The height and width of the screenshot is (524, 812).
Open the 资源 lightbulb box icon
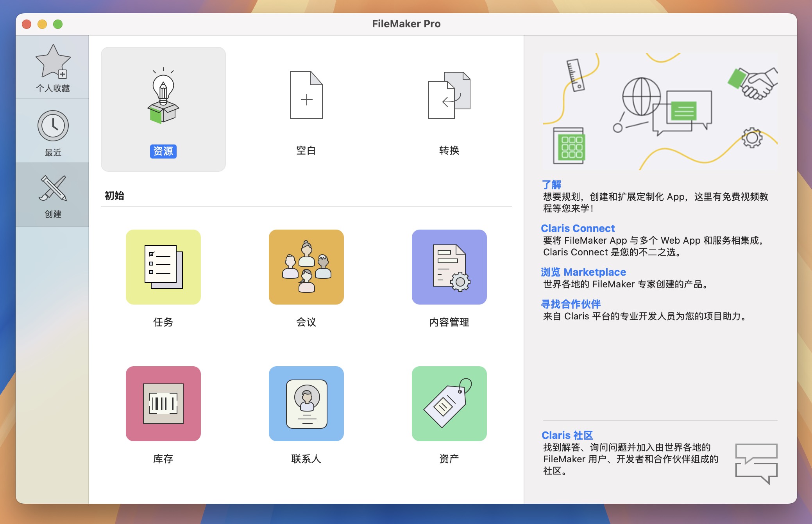pyautogui.click(x=163, y=96)
